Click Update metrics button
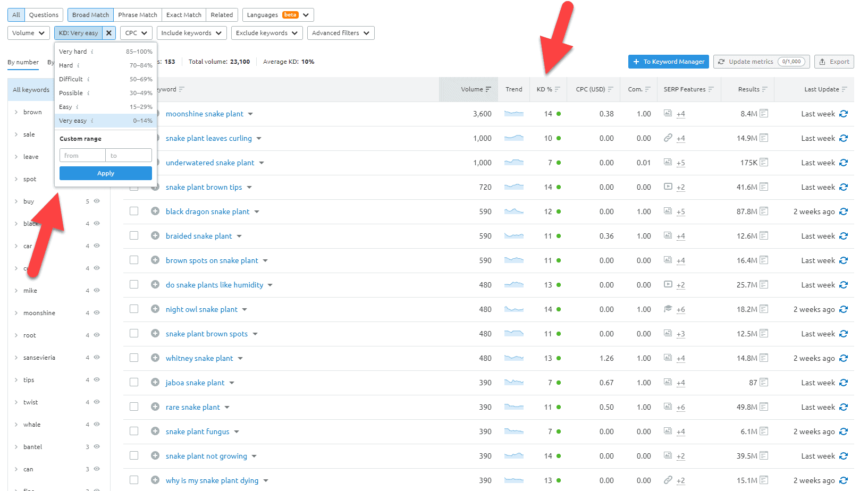Viewport: 868px width, 491px height. (x=762, y=62)
